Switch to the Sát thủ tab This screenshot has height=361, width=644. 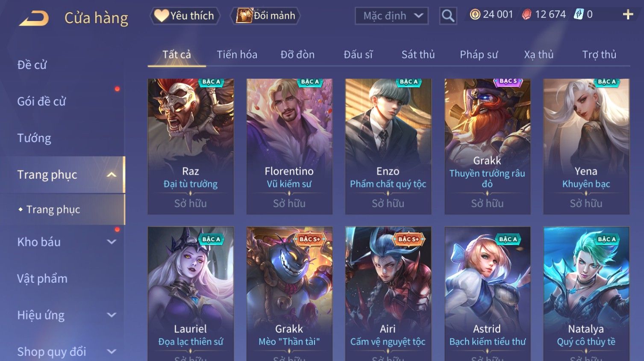point(418,55)
